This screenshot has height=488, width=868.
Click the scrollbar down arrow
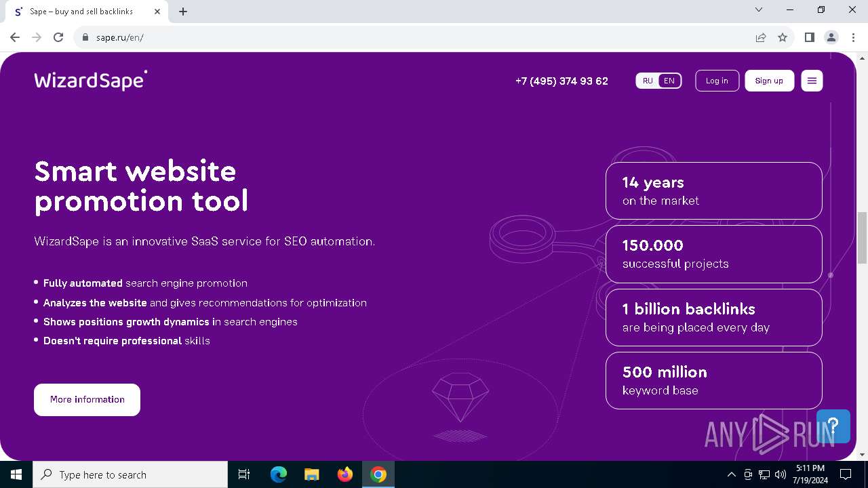coord(862,455)
